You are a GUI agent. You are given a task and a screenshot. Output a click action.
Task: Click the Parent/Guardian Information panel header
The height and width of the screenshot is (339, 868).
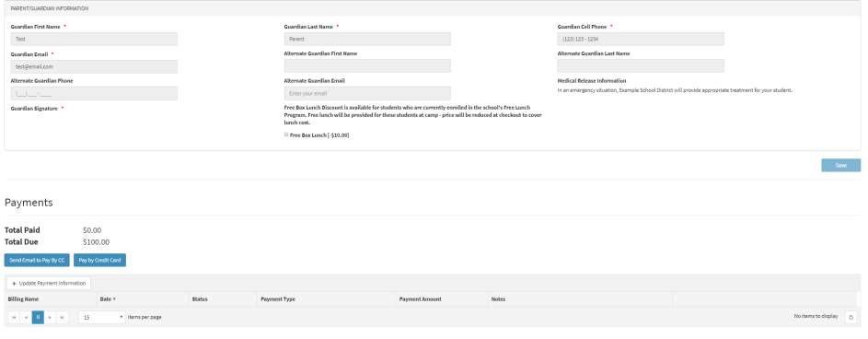click(x=432, y=8)
